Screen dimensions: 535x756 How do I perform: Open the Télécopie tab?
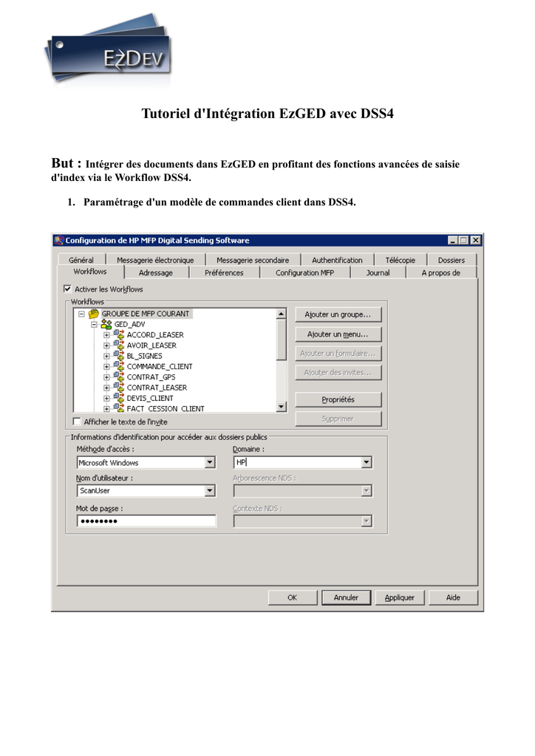[400, 260]
